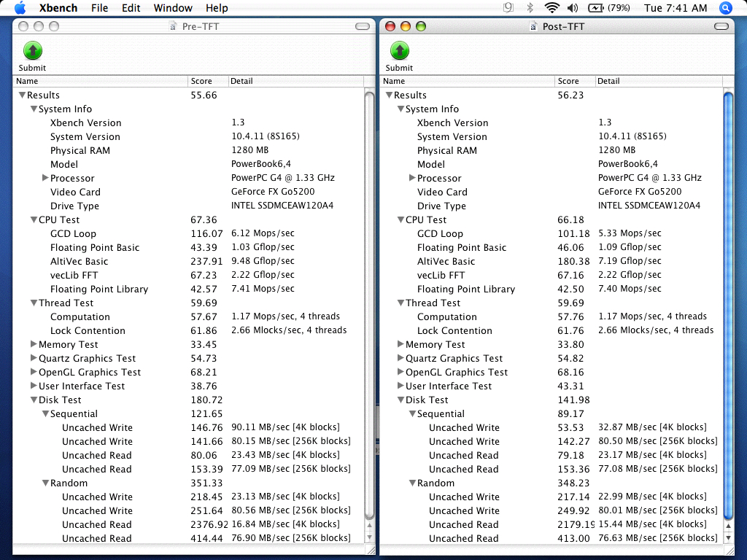747x560 pixels.
Task: Click Name column header in Pre-TFT window
Action: pyautogui.click(x=100, y=81)
